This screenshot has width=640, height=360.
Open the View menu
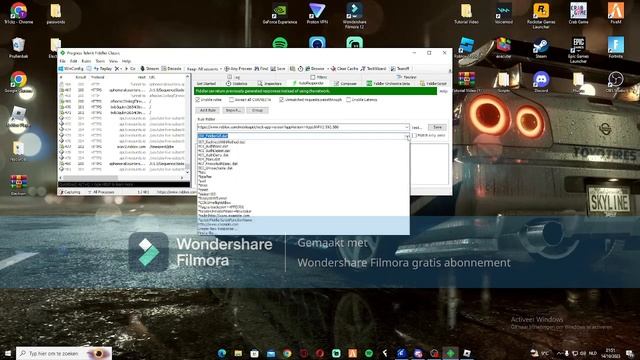coord(113,61)
